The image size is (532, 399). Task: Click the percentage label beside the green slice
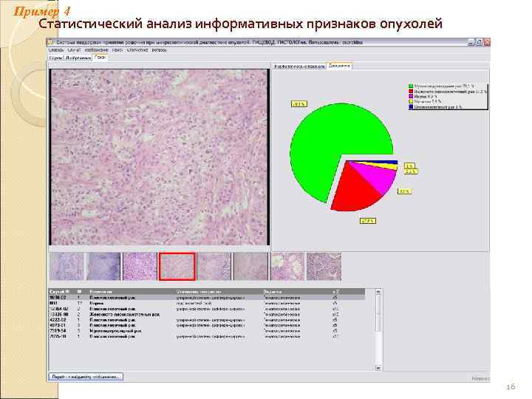299,104
